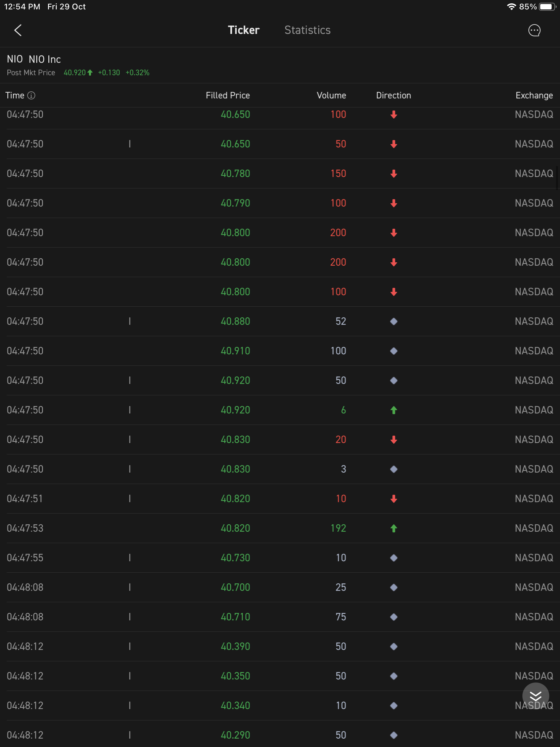The width and height of the screenshot is (560, 747).
Task: Select the 04:47:55 trade row at 40.730
Action: [x=280, y=558]
